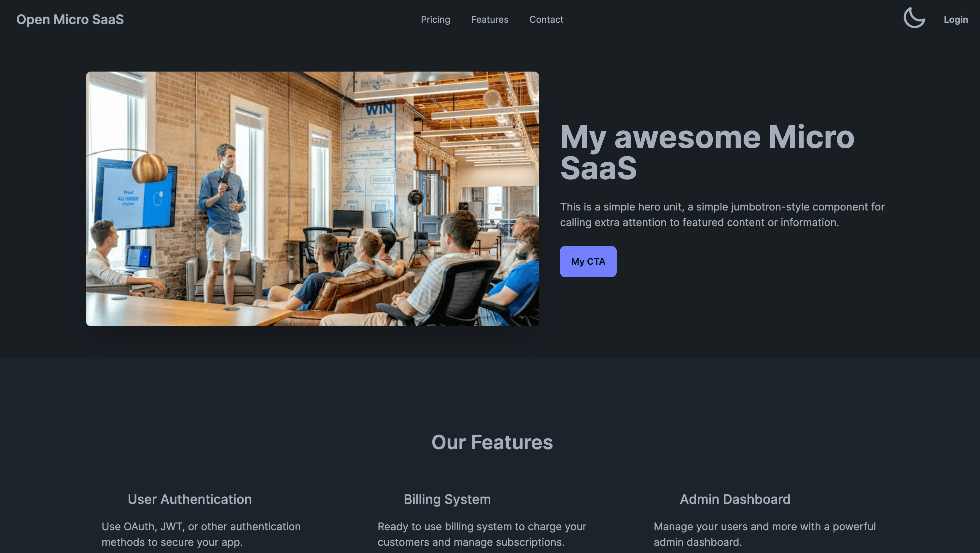Click the hero description starting "This is a simple hero unit"
The height and width of the screenshot is (553, 980).
click(722, 215)
